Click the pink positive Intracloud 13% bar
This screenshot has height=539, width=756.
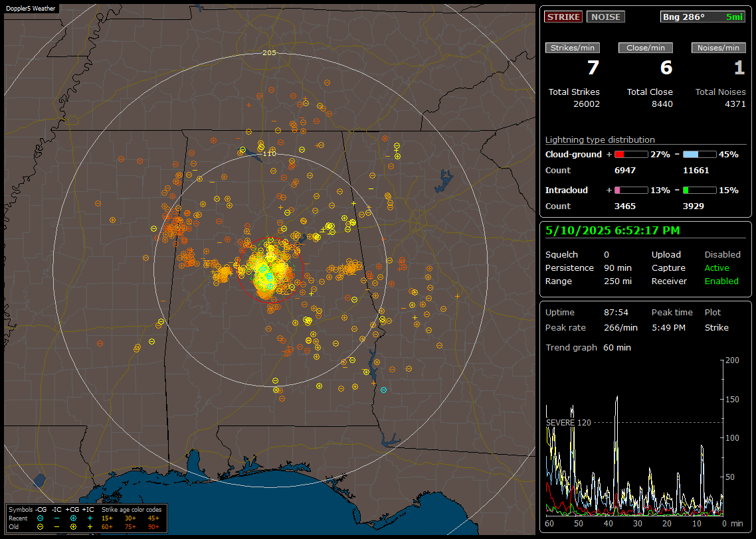coord(631,191)
